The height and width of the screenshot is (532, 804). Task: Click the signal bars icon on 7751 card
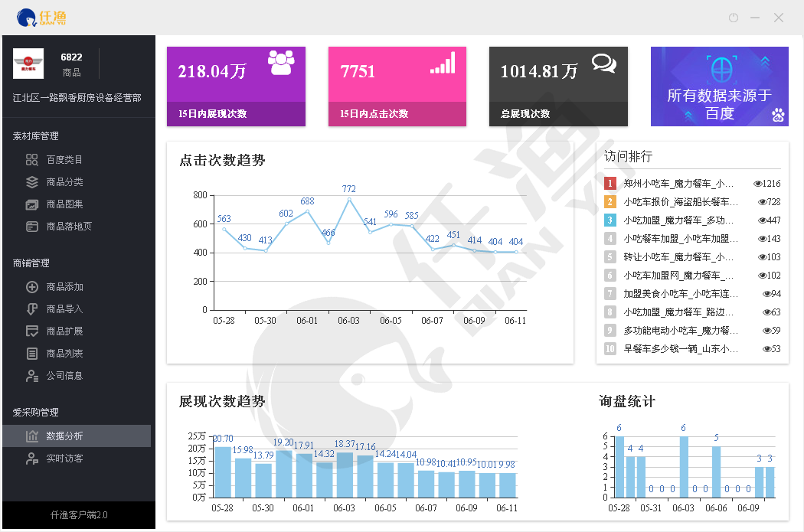(x=443, y=63)
